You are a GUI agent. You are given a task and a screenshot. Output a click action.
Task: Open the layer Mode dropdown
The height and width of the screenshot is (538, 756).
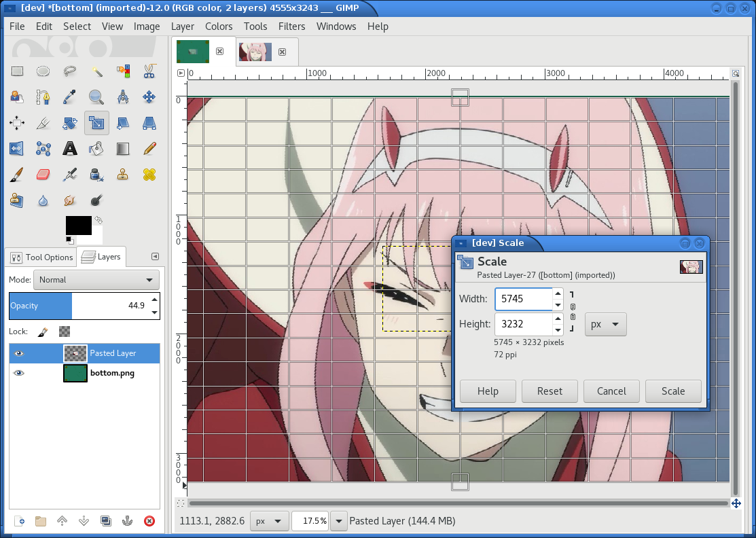click(x=96, y=280)
